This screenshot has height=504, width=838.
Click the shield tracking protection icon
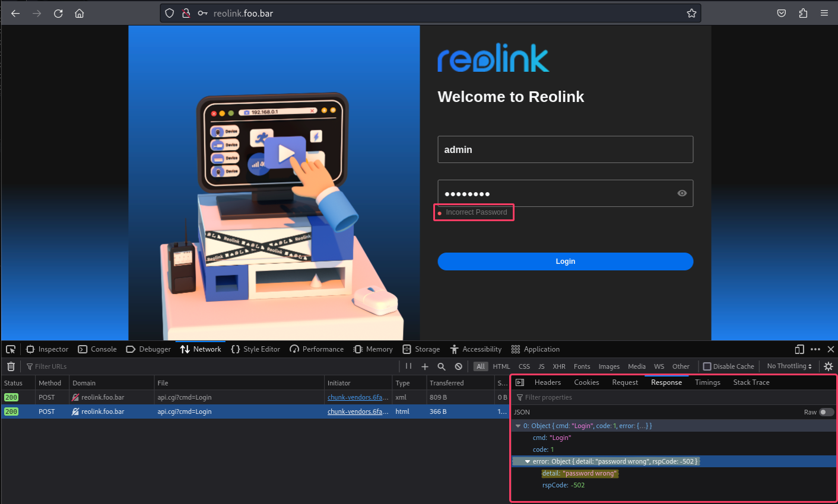pos(170,13)
